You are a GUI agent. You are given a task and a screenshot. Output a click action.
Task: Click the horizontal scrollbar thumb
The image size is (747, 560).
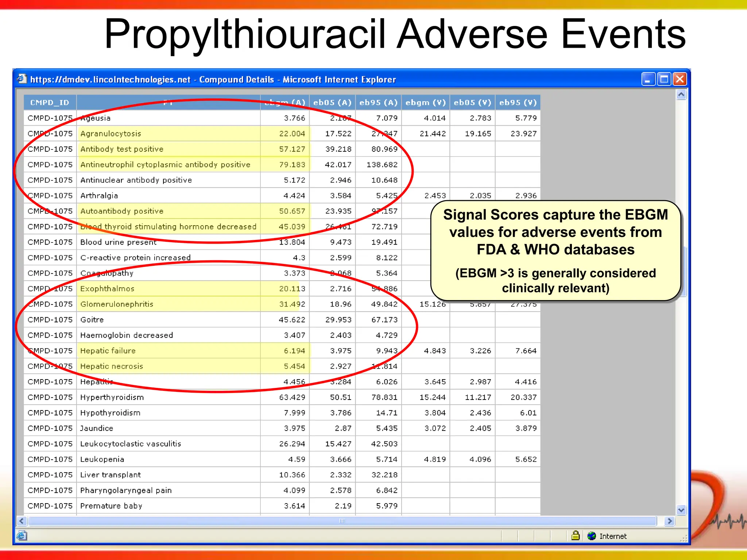(x=342, y=521)
